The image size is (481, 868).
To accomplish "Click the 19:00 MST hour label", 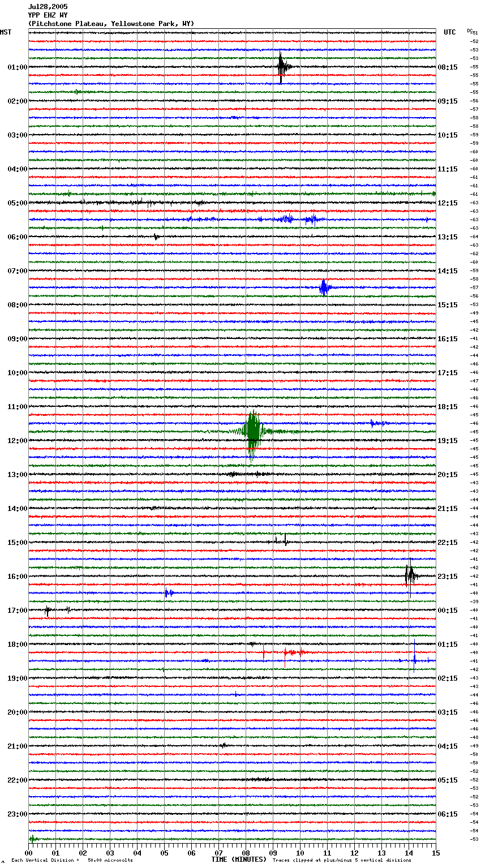I will point(18,678).
